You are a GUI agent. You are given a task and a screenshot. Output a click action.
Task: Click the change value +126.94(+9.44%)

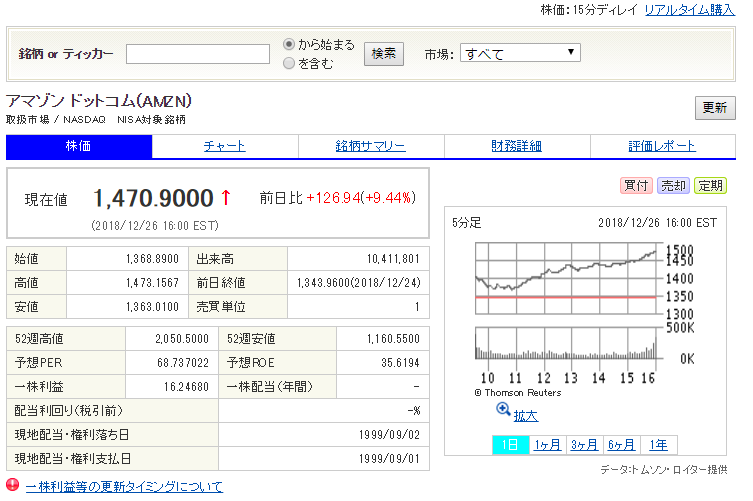[x=361, y=198]
